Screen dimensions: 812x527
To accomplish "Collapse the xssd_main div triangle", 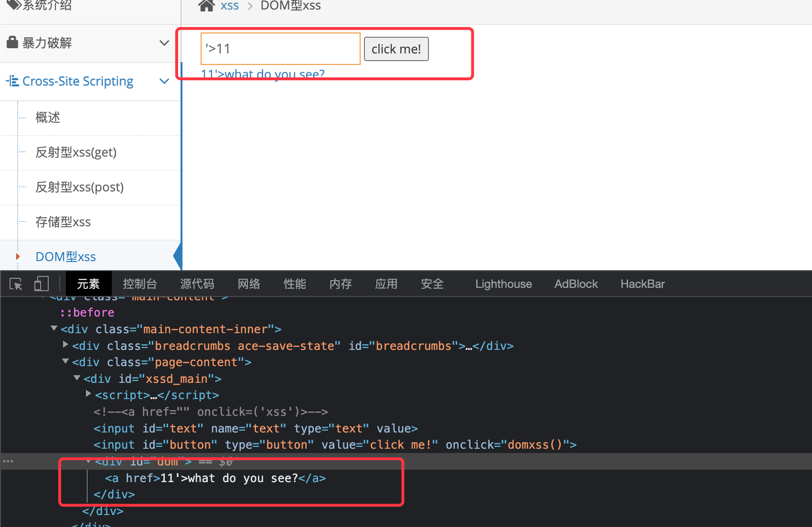I will pos(77,378).
